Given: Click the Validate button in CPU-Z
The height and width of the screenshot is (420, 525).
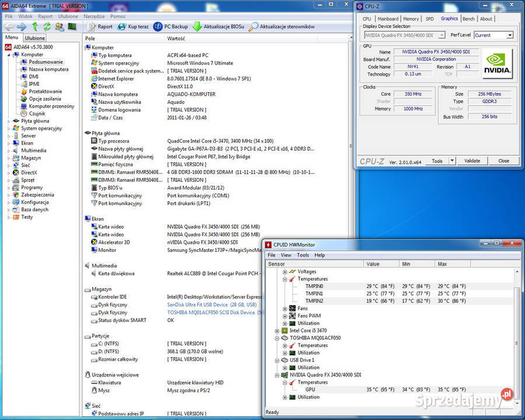Looking at the screenshot, I should pos(472,161).
